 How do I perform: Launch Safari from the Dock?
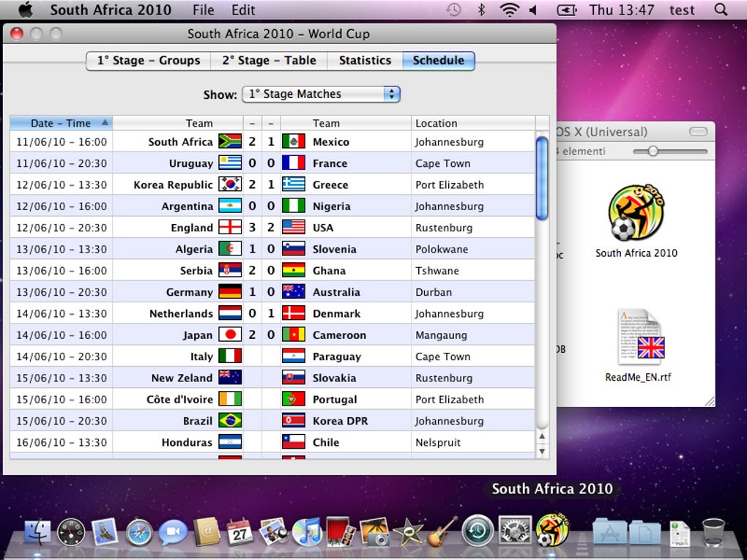(140, 532)
